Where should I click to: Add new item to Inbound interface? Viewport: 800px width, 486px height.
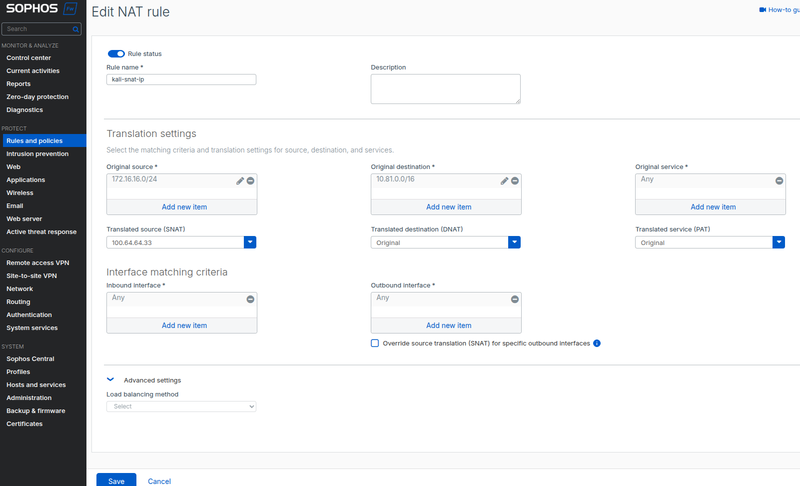click(184, 325)
